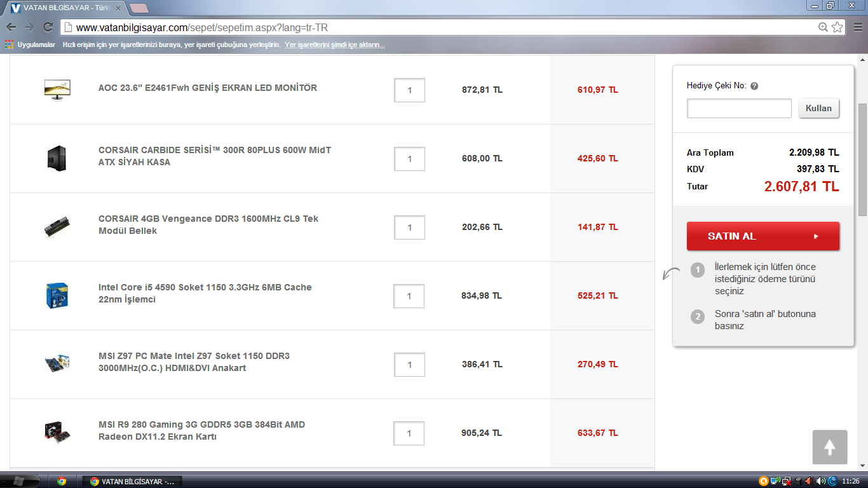This screenshot has width=868, height=488.
Task: Bookmark page with star icon
Action: click(837, 27)
